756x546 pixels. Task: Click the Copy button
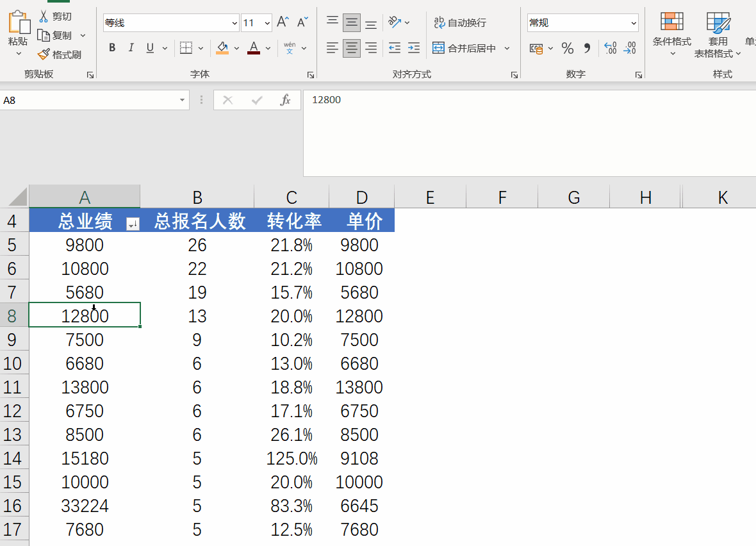56,36
